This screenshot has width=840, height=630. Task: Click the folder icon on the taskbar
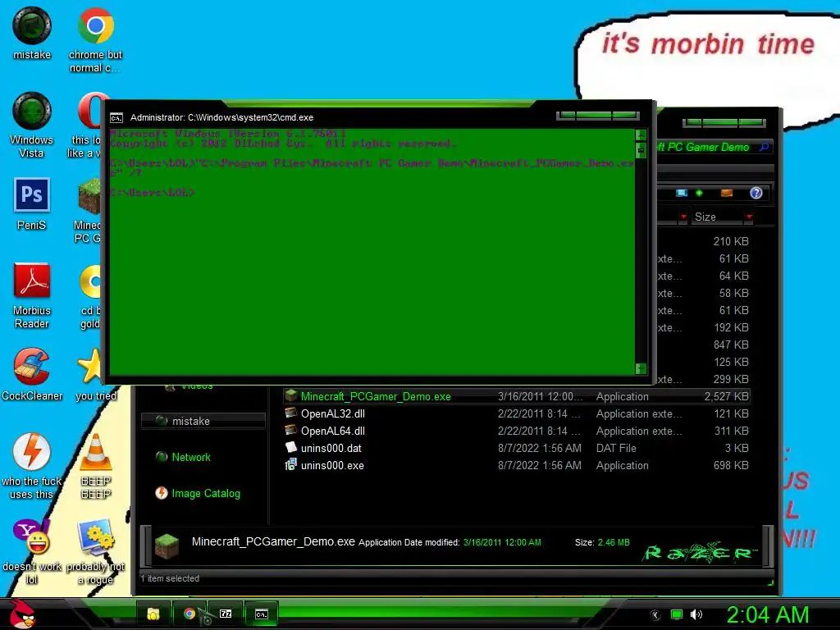153,614
